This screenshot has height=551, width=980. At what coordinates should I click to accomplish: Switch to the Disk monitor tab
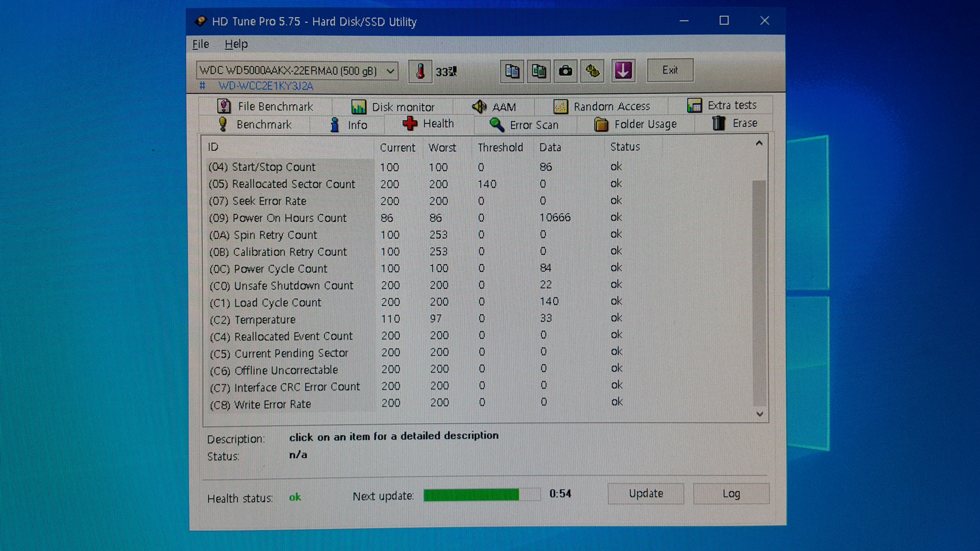pos(393,107)
